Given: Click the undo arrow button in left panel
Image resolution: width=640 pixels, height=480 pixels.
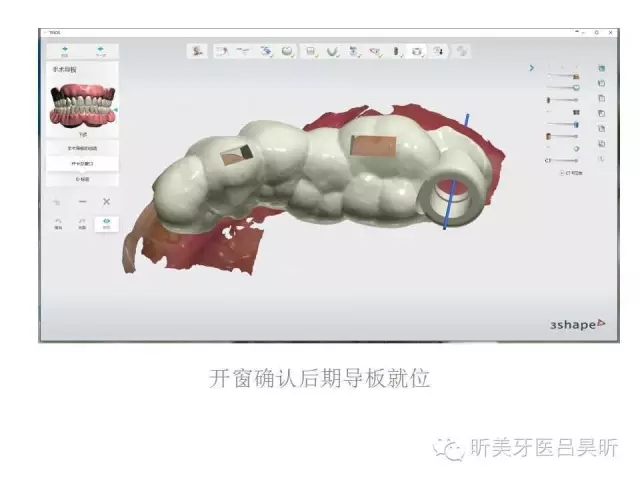Looking at the screenshot, I should click(x=58, y=224).
